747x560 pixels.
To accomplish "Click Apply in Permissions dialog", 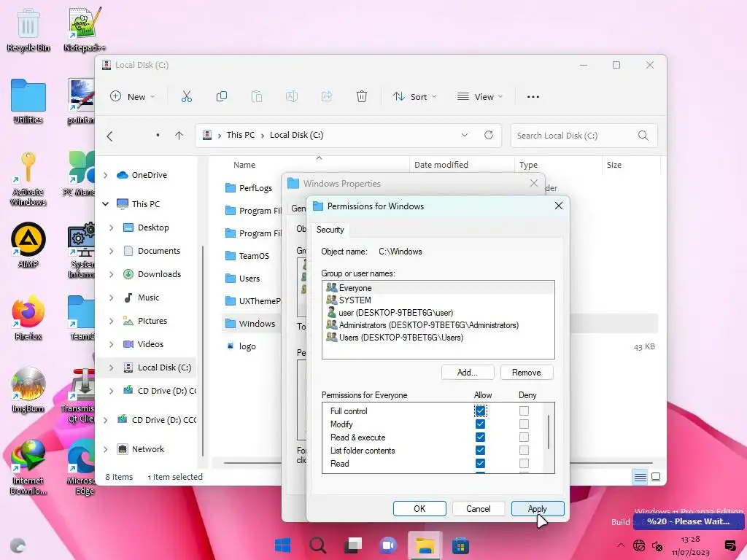I will pos(538,508).
